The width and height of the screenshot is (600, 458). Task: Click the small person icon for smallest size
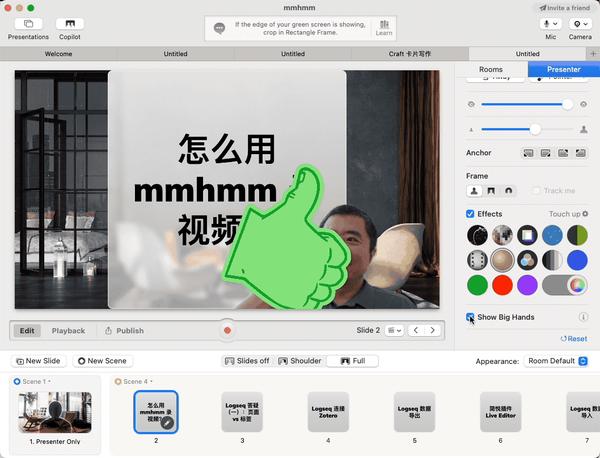coord(471,130)
